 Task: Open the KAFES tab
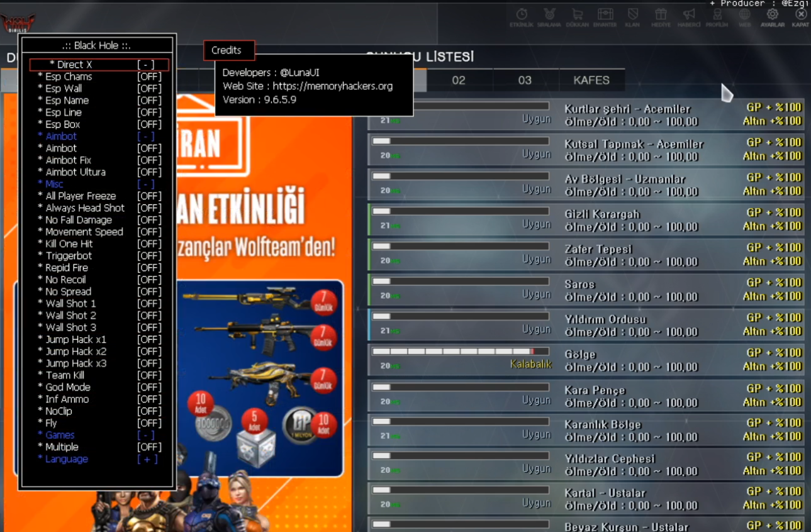coord(591,80)
